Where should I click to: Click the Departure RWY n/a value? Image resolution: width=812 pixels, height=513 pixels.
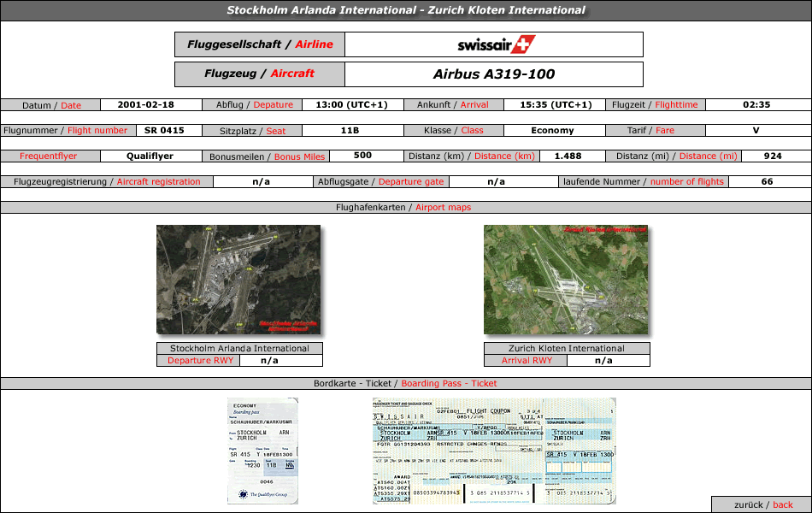(269, 361)
